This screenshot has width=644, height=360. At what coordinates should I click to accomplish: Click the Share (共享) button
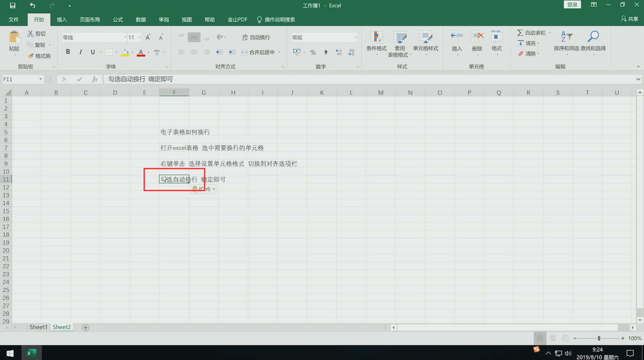(x=630, y=19)
